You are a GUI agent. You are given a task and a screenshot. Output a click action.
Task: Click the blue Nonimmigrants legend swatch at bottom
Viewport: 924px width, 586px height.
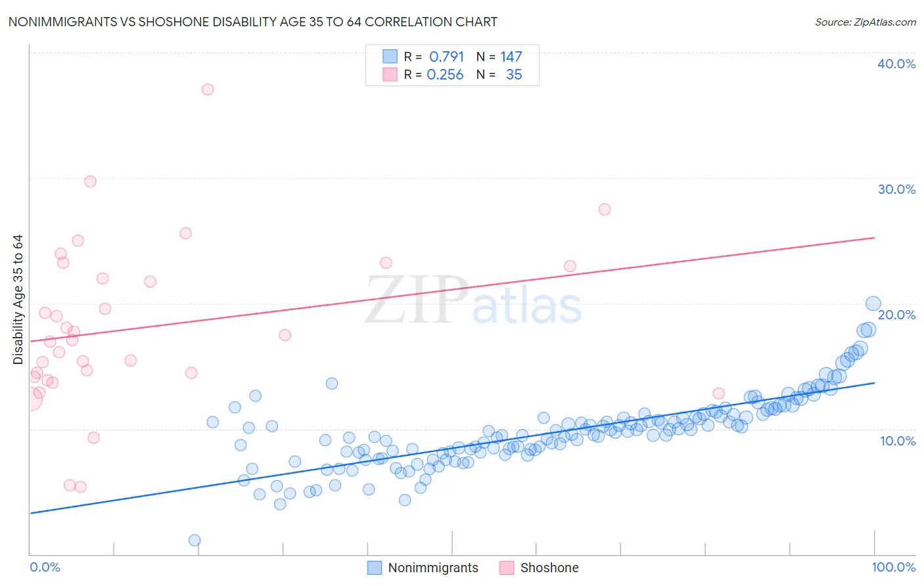(x=374, y=568)
